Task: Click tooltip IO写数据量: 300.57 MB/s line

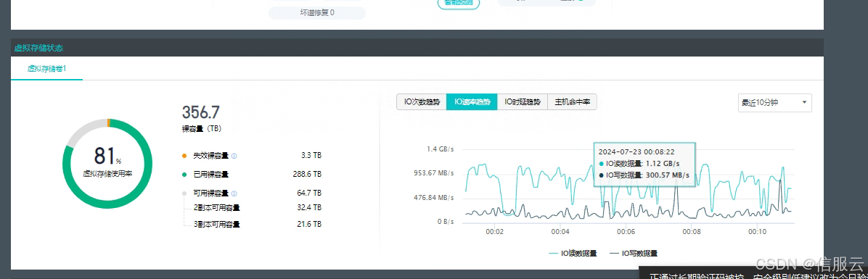Action: click(645, 175)
